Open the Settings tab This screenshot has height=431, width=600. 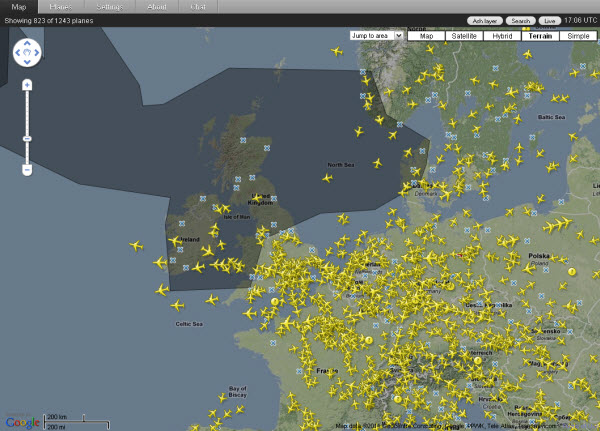[x=112, y=6]
